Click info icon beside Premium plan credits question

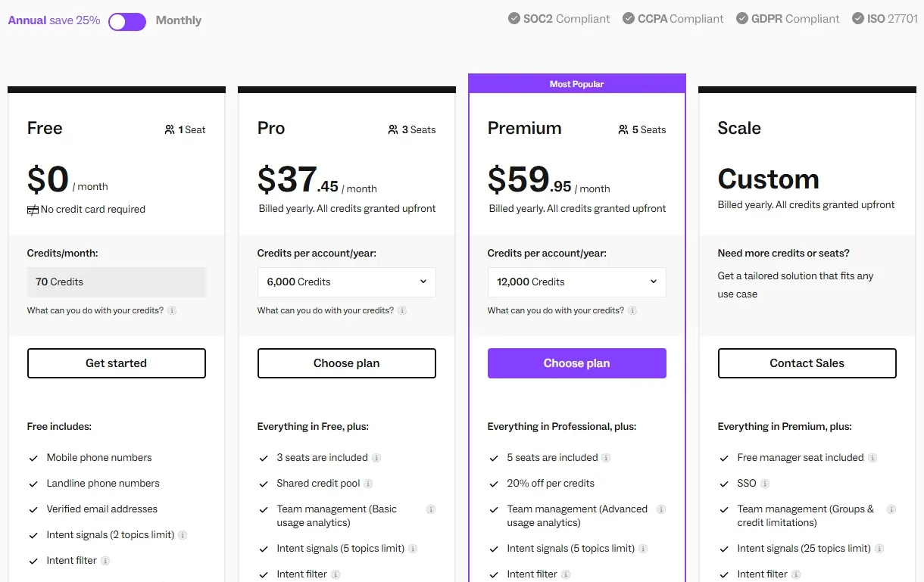(x=632, y=310)
